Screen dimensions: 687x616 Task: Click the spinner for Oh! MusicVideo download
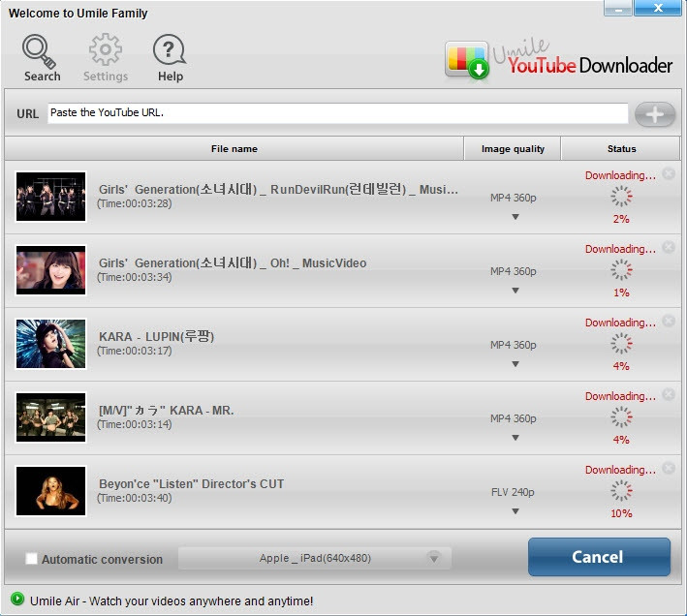(621, 269)
